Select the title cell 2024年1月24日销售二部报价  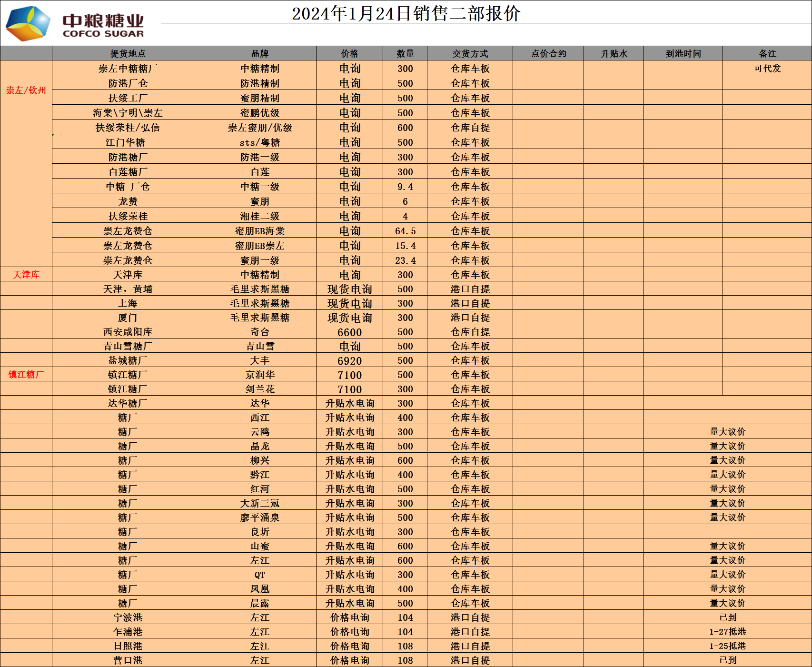[406, 13]
